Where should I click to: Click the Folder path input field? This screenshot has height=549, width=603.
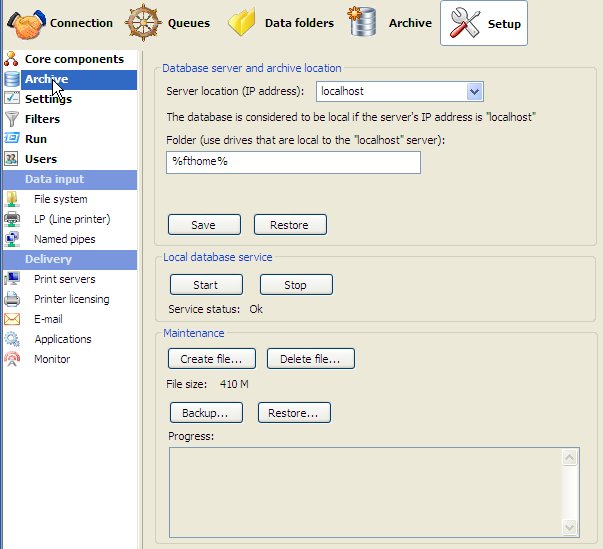[x=293, y=162]
